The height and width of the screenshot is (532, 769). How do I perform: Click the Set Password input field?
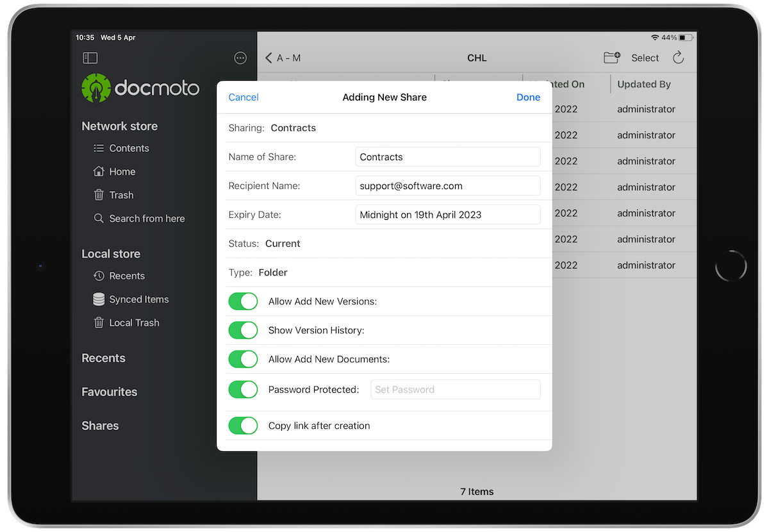coord(455,390)
